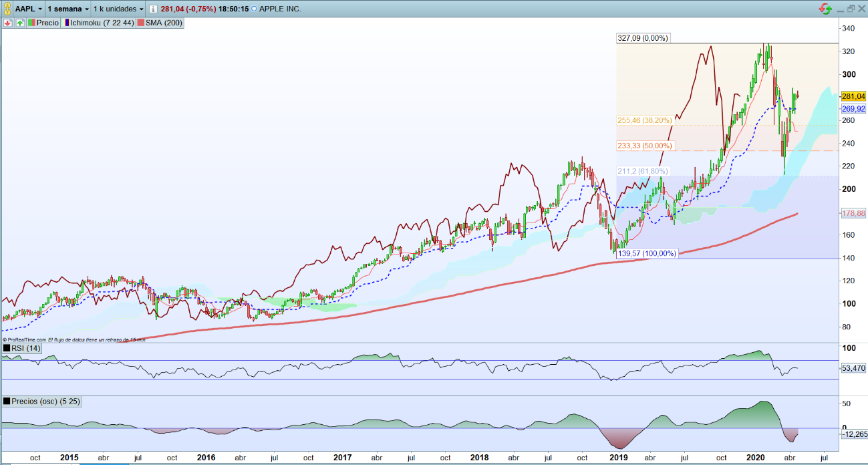Open Ichimoku (7 22 44) indicator settings

click(98, 23)
